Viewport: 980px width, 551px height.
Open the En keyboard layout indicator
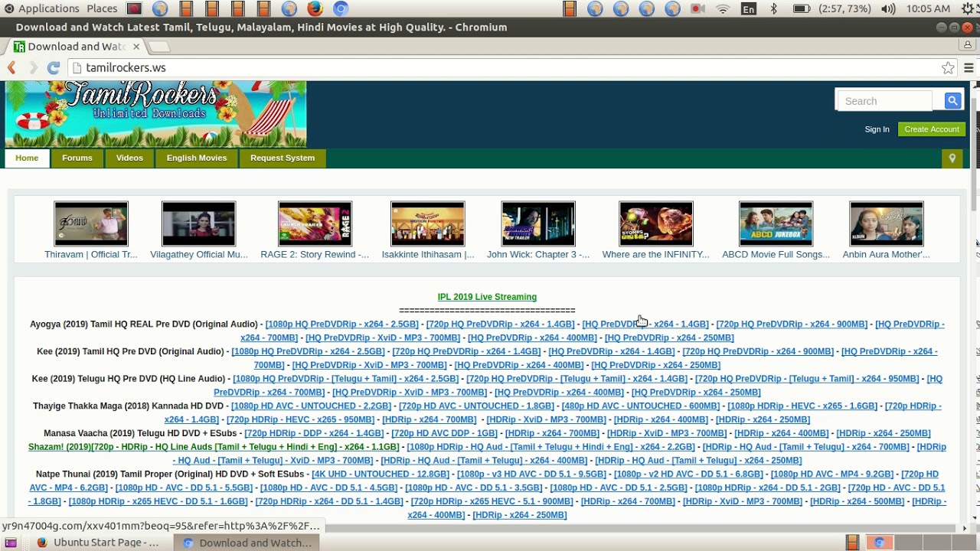748,8
